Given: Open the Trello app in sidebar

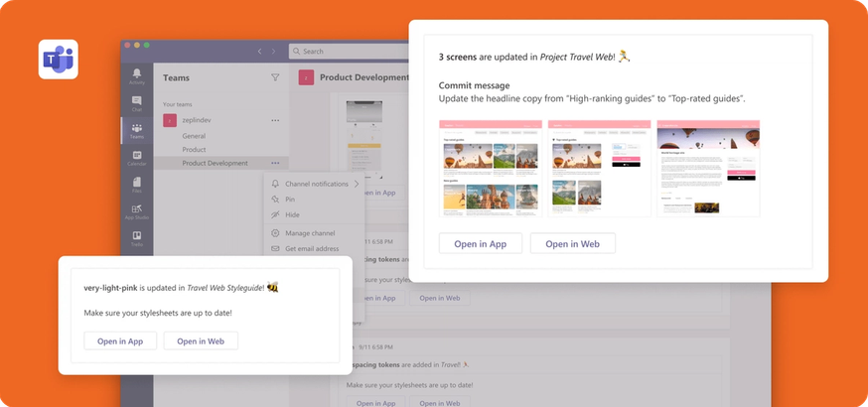Looking at the screenshot, I should pyautogui.click(x=137, y=239).
